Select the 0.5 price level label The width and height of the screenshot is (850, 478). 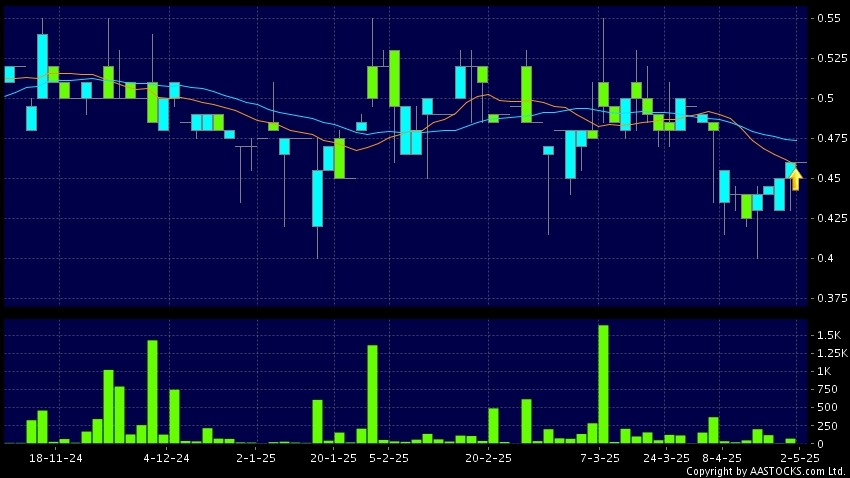(x=826, y=98)
